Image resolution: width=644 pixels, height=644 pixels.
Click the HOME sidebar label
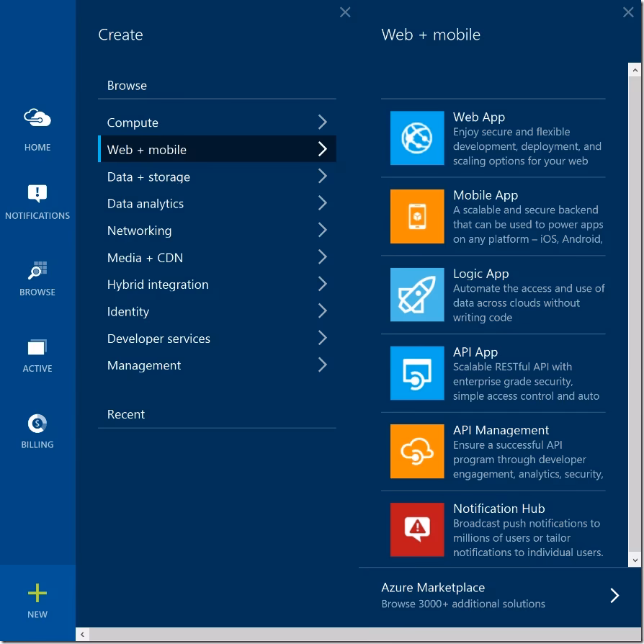tap(37, 147)
